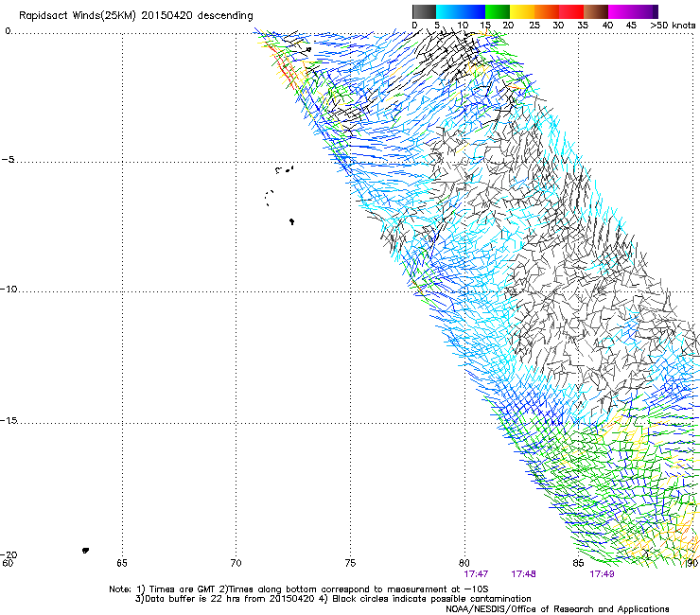Click the NOAA/NESDIS credit text
Viewport: 700px width, 615px height.
tap(557, 609)
